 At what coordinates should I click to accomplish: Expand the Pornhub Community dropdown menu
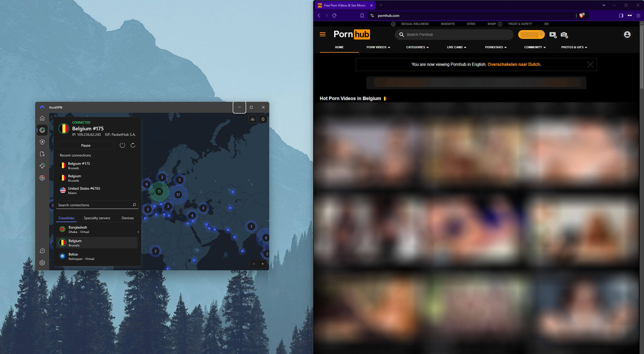(534, 47)
